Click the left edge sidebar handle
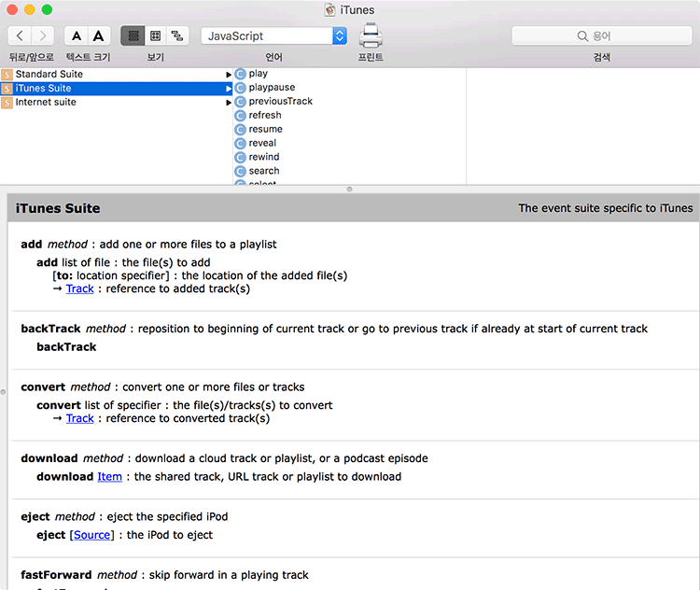The height and width of the screenshot is (590, 700). [3, 392]
